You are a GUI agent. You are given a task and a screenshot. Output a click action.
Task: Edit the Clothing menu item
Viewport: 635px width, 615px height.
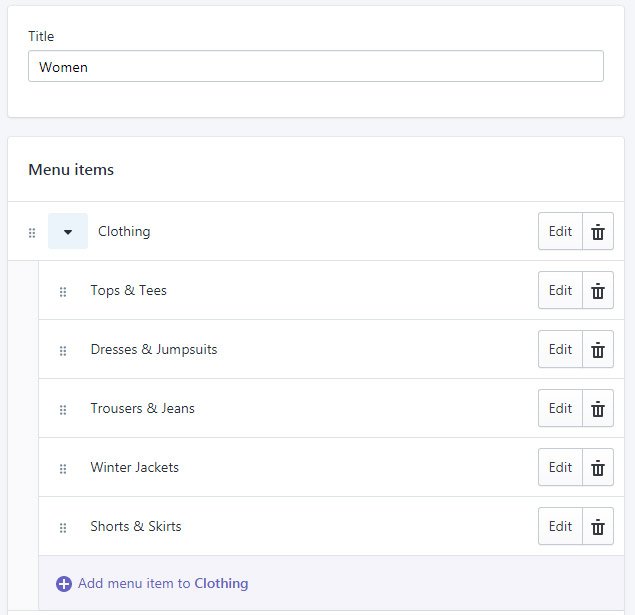560,232
